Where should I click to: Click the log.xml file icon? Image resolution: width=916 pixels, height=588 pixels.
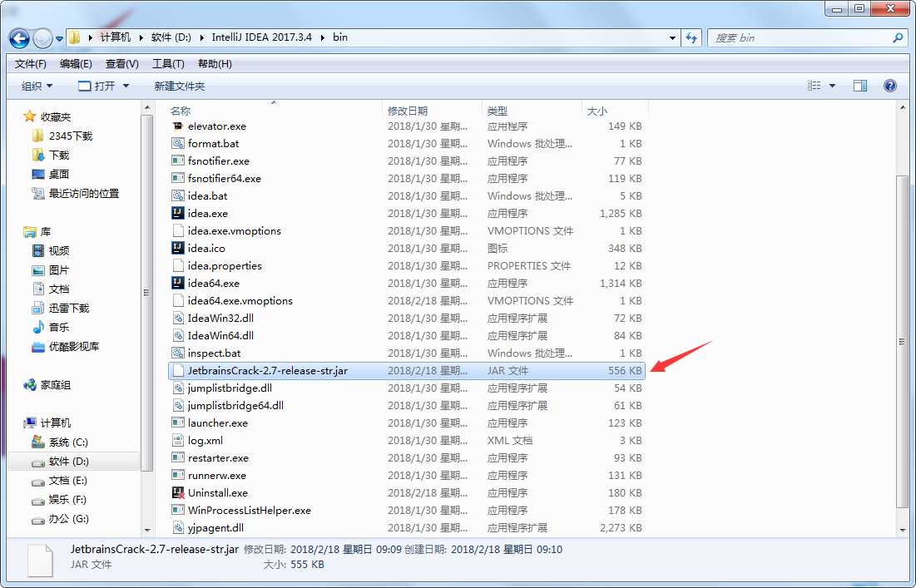pos(178,440)
